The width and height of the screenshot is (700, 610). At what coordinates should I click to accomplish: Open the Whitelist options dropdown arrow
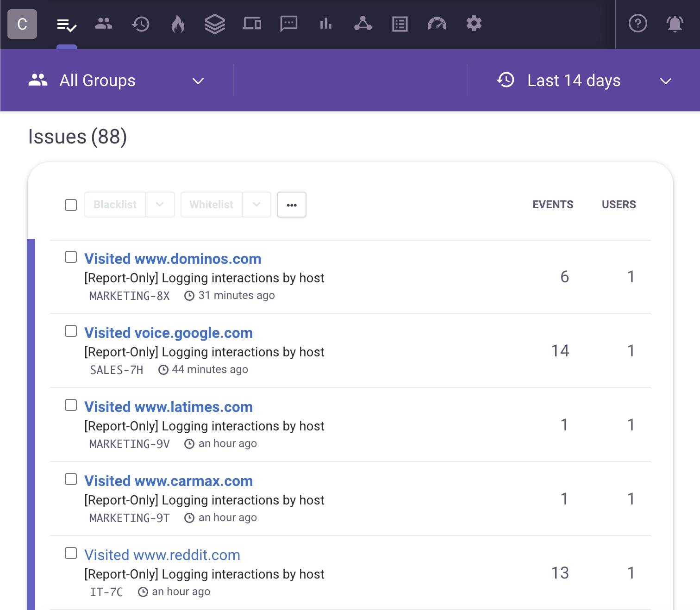tap(256, 205)
